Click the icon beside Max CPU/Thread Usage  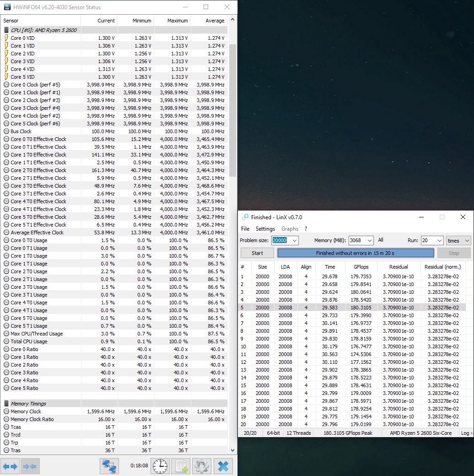pyautogui.click(x=6, y=333)
